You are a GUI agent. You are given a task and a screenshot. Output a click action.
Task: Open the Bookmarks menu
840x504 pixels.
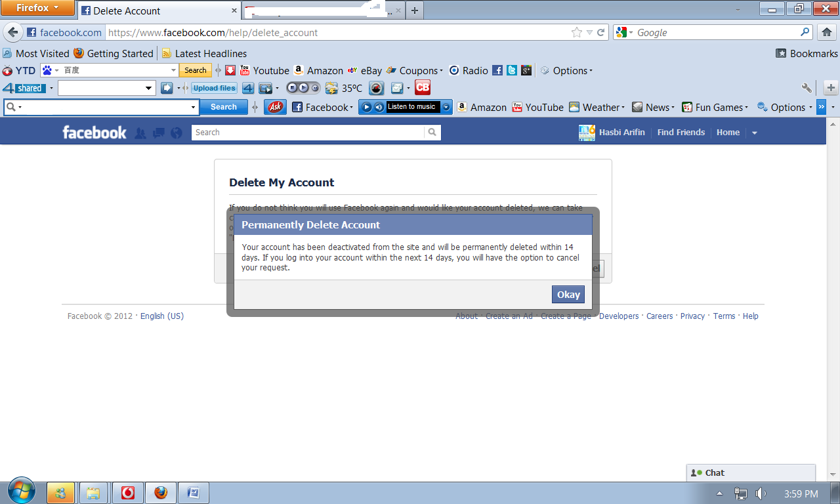click(807, 54)
